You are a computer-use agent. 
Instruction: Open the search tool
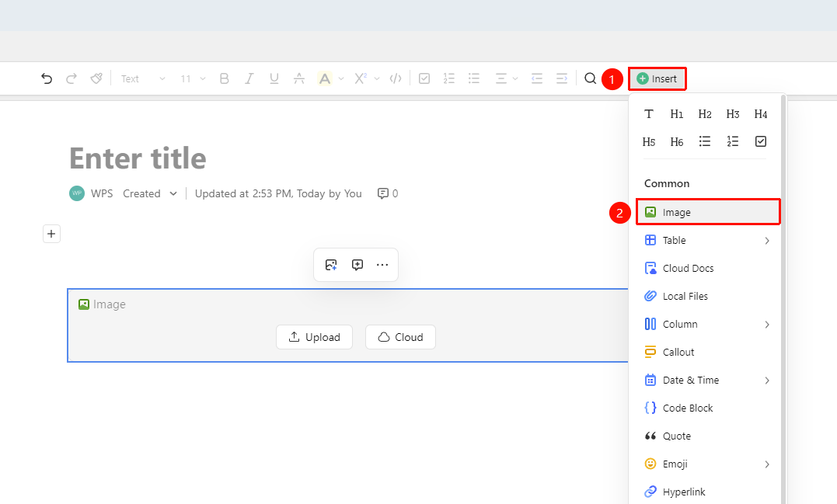[x=591, y=79]
